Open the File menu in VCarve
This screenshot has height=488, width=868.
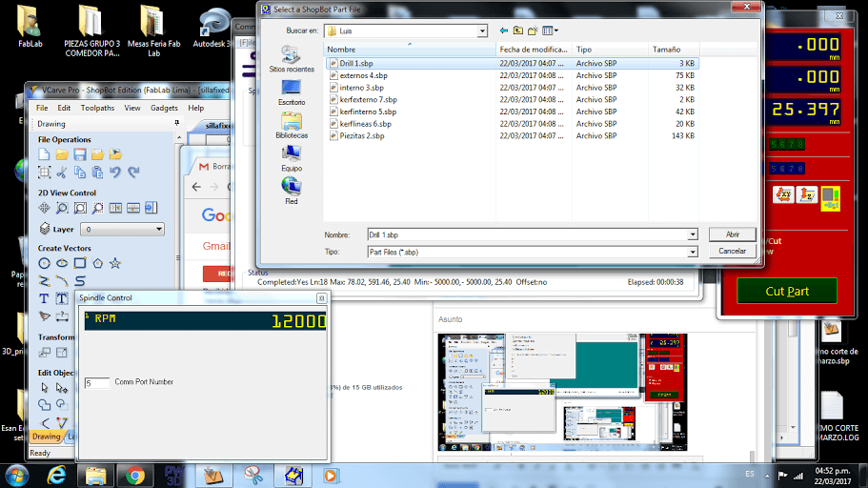pyautogui.click(x=42, y=108)
